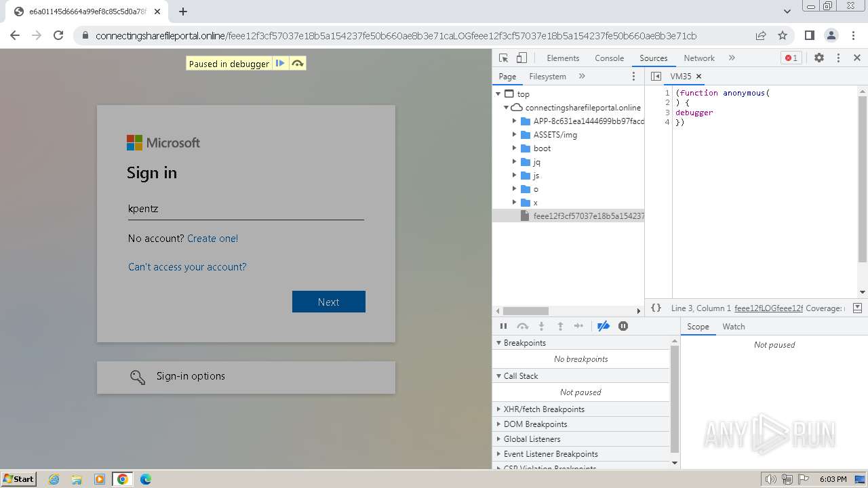This screenshot has width=868, height=488.
Task: Close the DevTools panel
Action: tap(856, 58)
